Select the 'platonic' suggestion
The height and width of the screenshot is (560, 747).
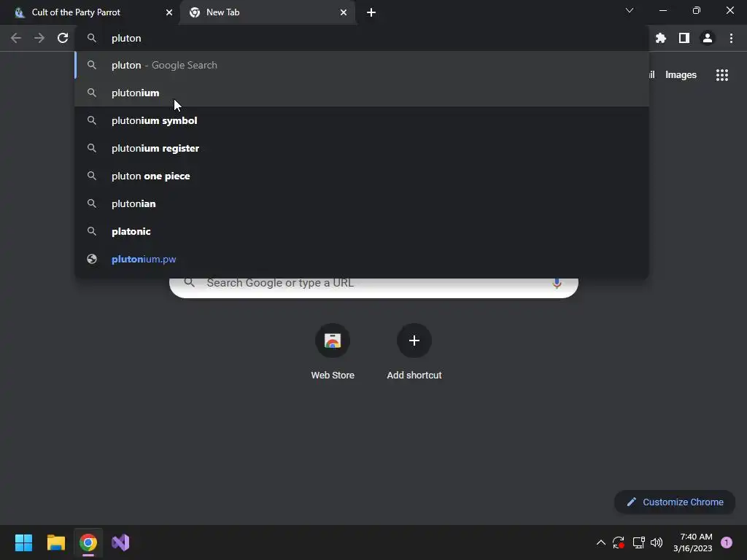tap(362, 231)
